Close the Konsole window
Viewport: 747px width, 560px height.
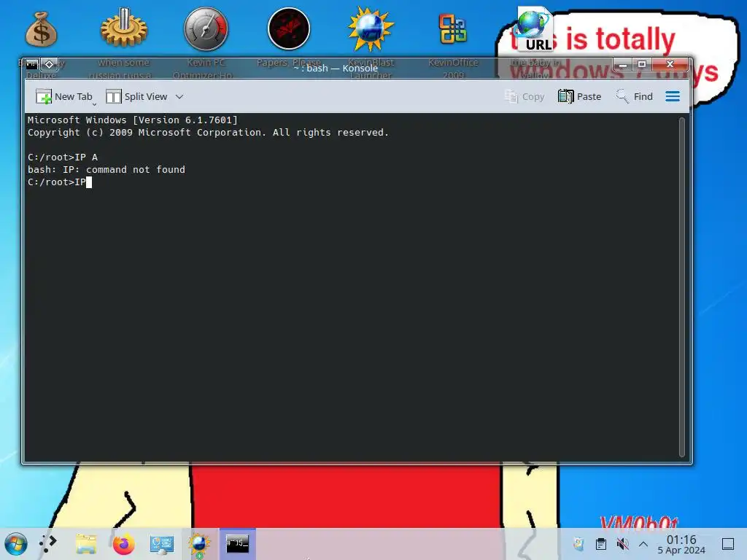(x=670, y=64)
